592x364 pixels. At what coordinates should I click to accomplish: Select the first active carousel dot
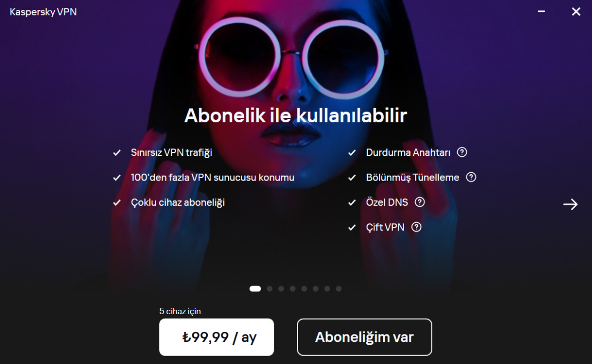click(255, 289)
